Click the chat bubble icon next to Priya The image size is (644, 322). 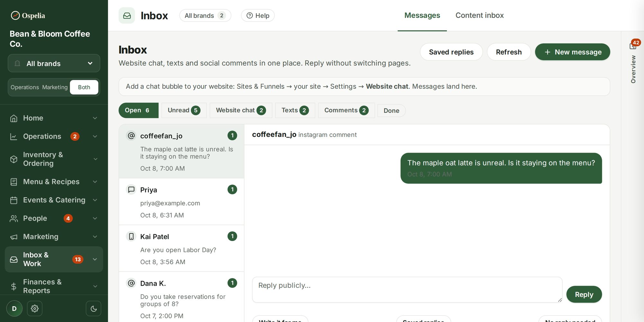coord(131,190)
